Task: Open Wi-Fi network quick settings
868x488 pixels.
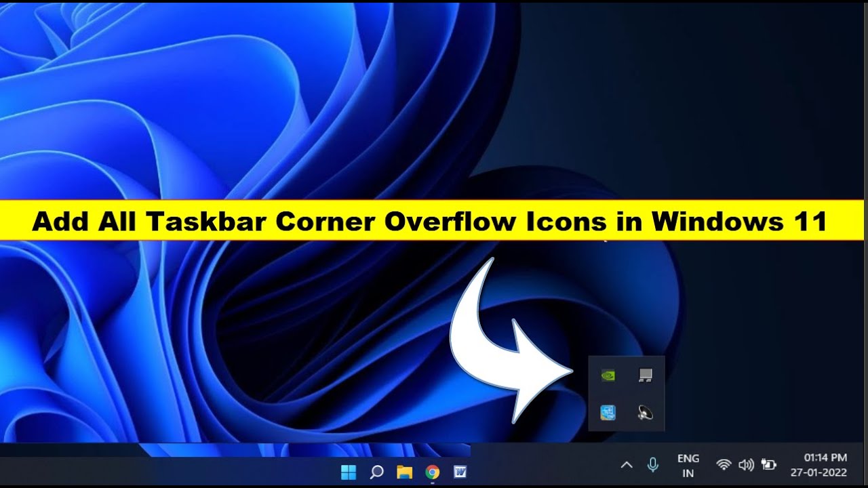Action: (x=724, y=465)
